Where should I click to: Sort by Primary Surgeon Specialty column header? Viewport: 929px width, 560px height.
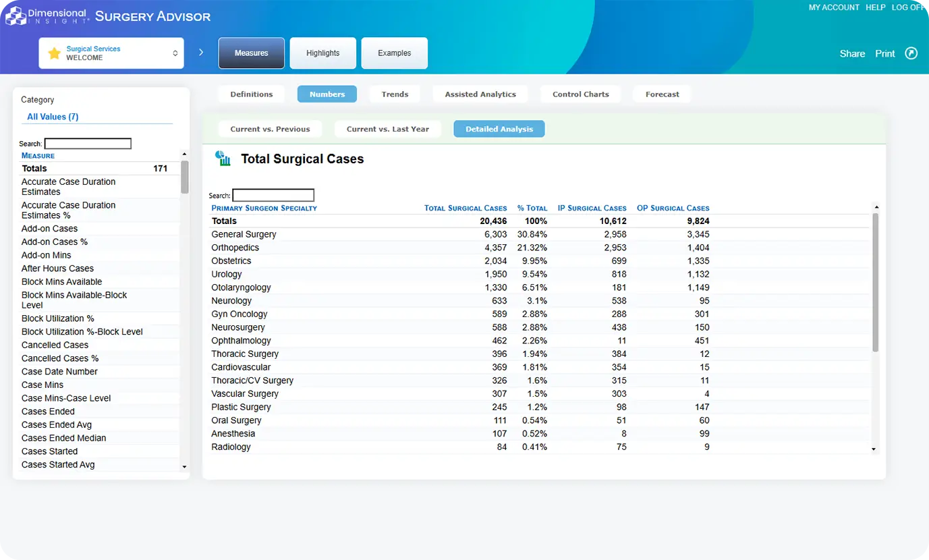tap(264, 208)
